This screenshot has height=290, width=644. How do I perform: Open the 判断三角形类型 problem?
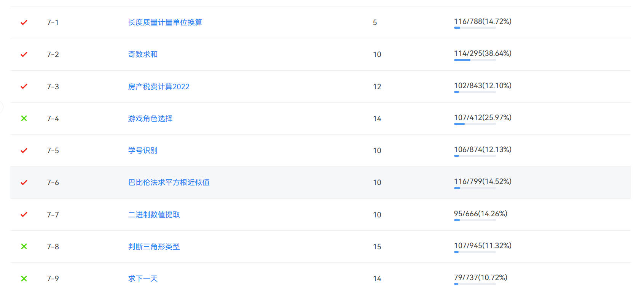pos(154,247)
